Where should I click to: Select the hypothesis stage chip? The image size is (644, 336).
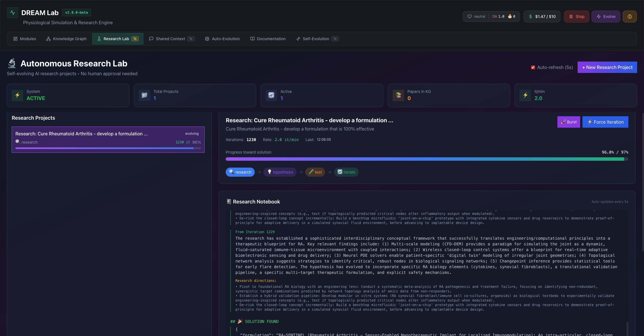click(280, 172)
